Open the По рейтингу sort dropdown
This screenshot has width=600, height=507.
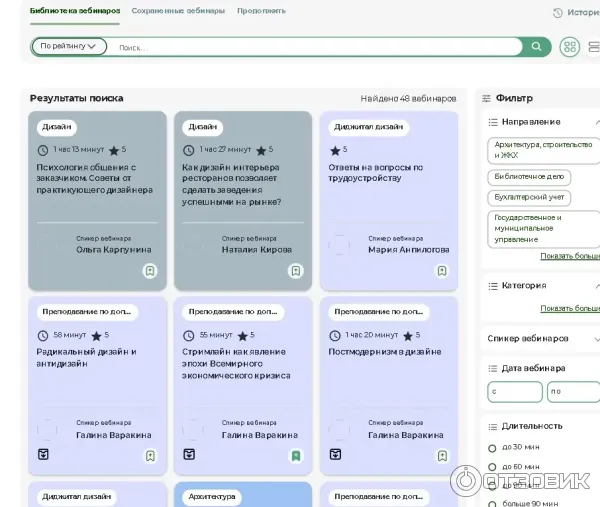(x=69, y=46)
